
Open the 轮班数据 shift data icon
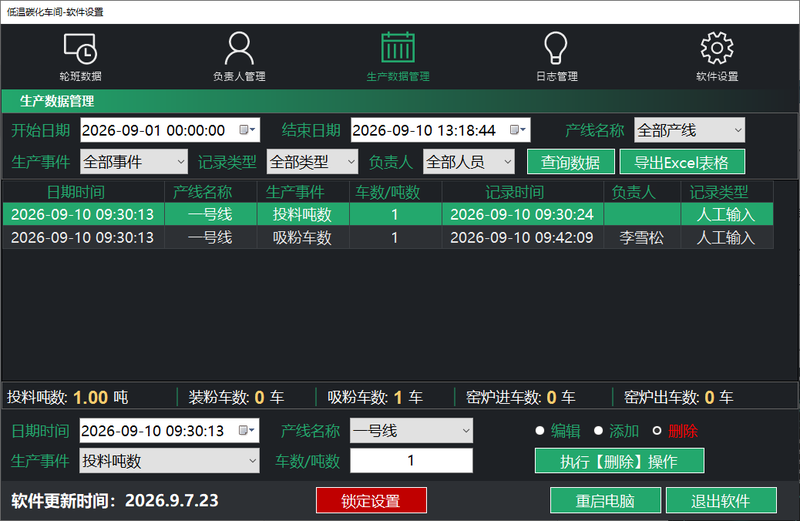click(x=80, y=48)
